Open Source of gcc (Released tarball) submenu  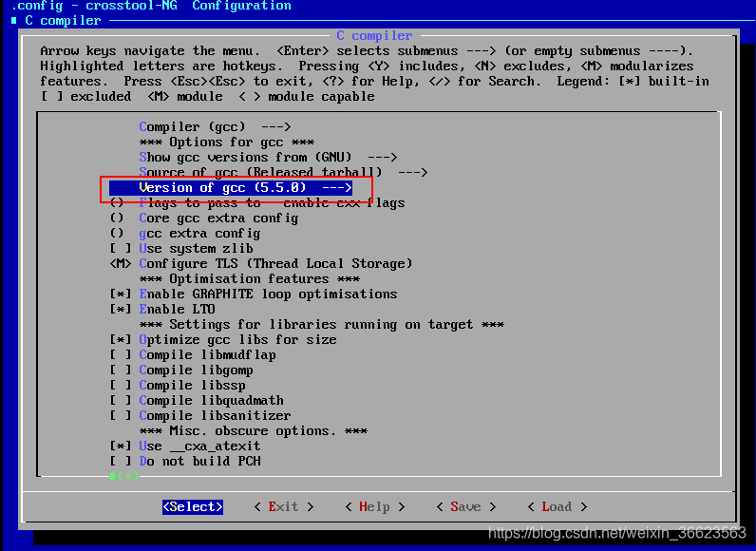pos(283,172)
